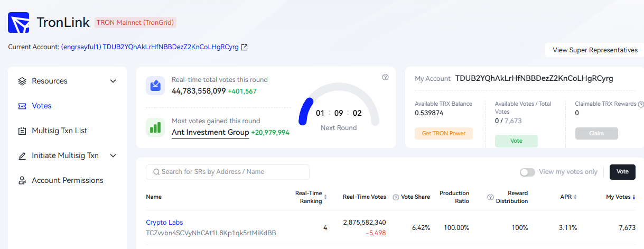Viewport: 644px width, 249px height.
Task: Sort by My Votes column arrows
Action: [634, 197]
